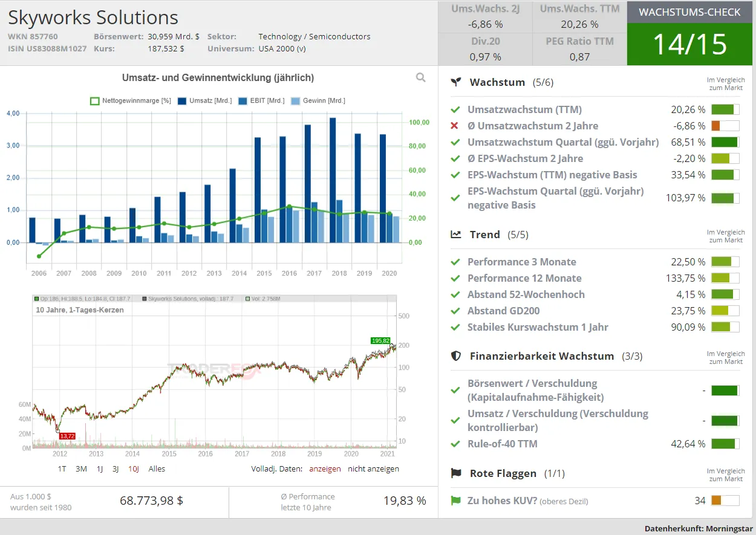Viewport: 756px width, 535px height.
Task: Click nicht anzeigen for Volladj. Daten
Action: 373,469
